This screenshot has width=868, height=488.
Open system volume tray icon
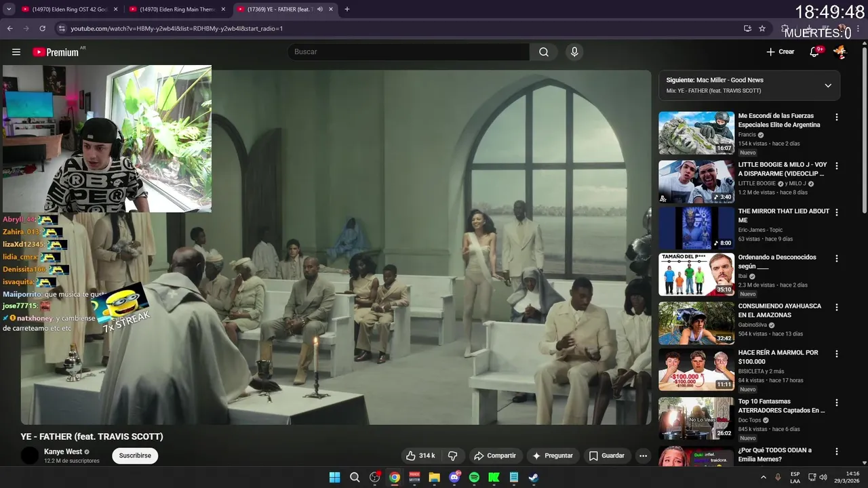pyautogui.click(x=823, y=477)
